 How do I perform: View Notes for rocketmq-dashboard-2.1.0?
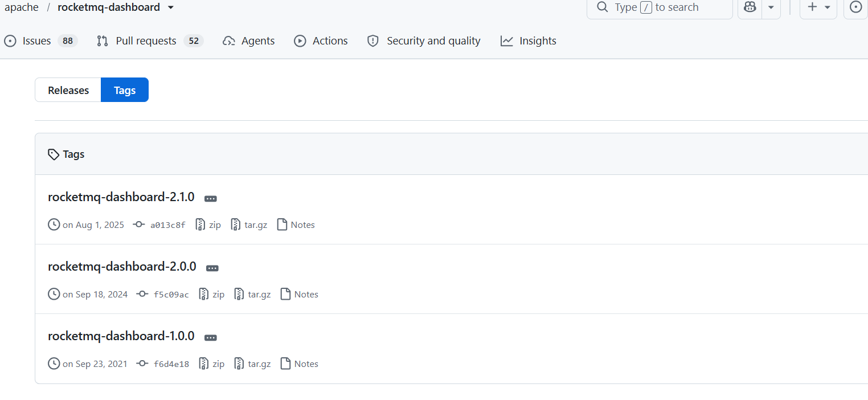point(296,225)
